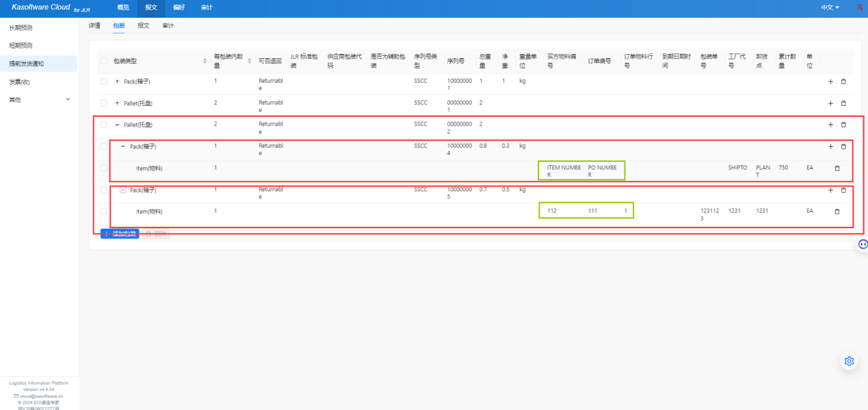This screenshot has height=410, width=868.
Task: Open the chat assistant floating icon
Action: (x=863, y=244)
